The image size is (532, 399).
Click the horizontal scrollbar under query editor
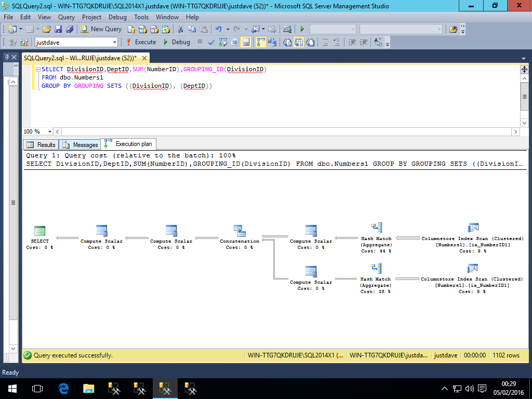pos(285,132)
